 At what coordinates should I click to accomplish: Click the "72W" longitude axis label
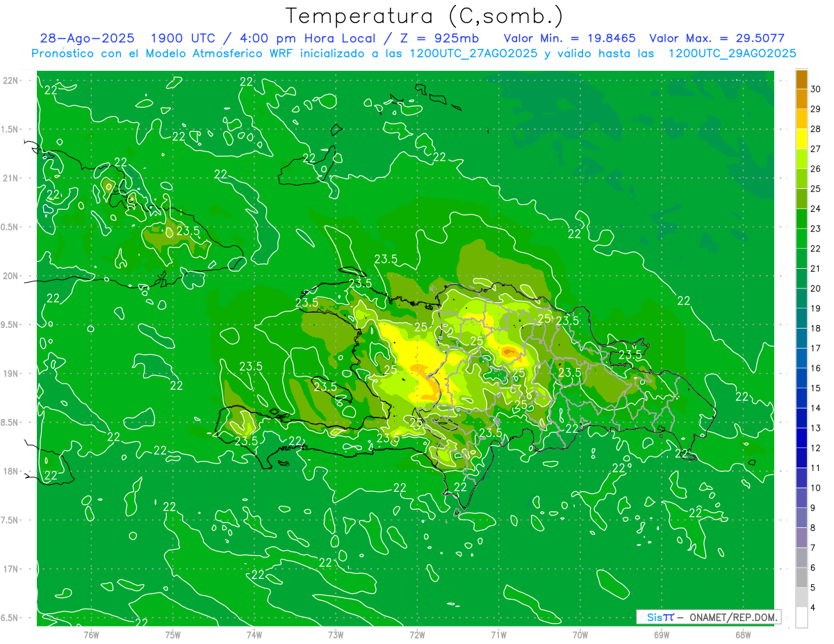[417, 635]
